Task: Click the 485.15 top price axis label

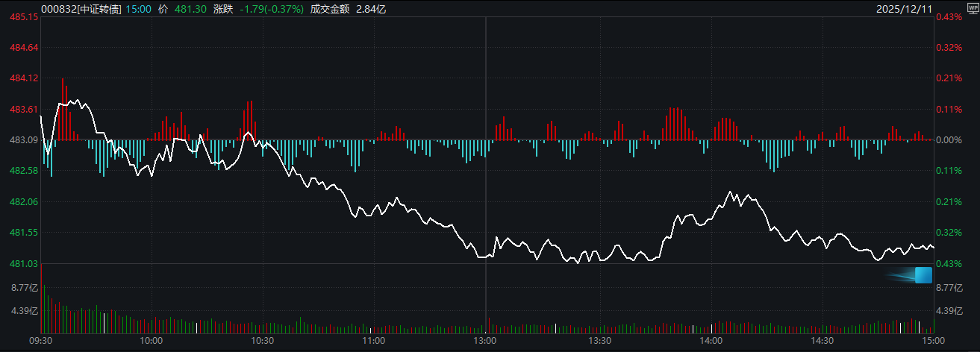Action: pyautogui.click(x=24, y=16)
